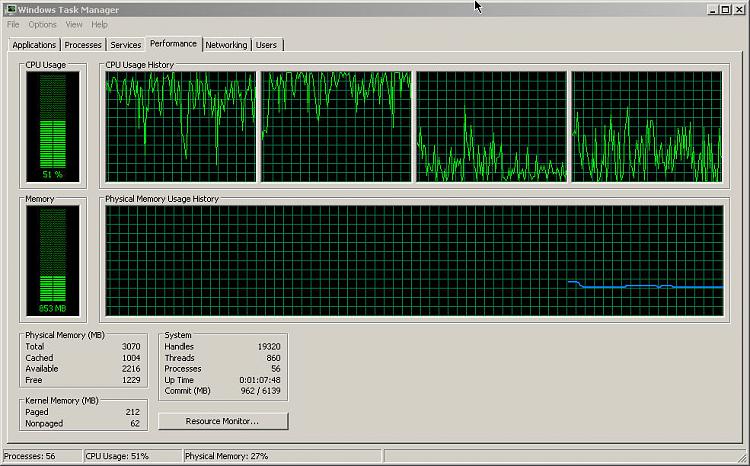Image resolution: width=750 pixels, height=466 pixels.
Task: Open the Resource Monitor button
Action: (223, 421)
